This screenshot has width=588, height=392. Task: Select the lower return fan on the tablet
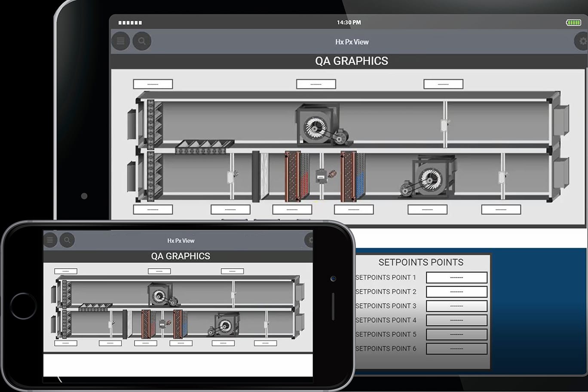427,178
